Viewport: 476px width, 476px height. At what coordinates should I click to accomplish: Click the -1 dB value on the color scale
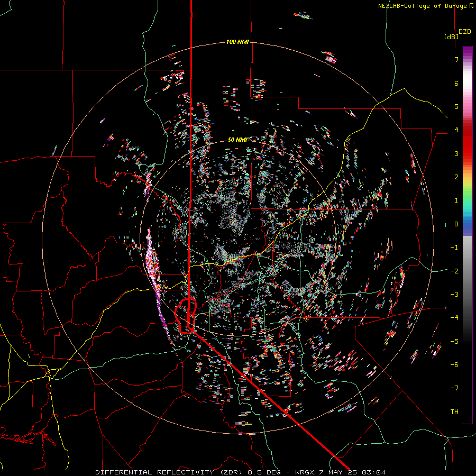(x=454, y=248)
